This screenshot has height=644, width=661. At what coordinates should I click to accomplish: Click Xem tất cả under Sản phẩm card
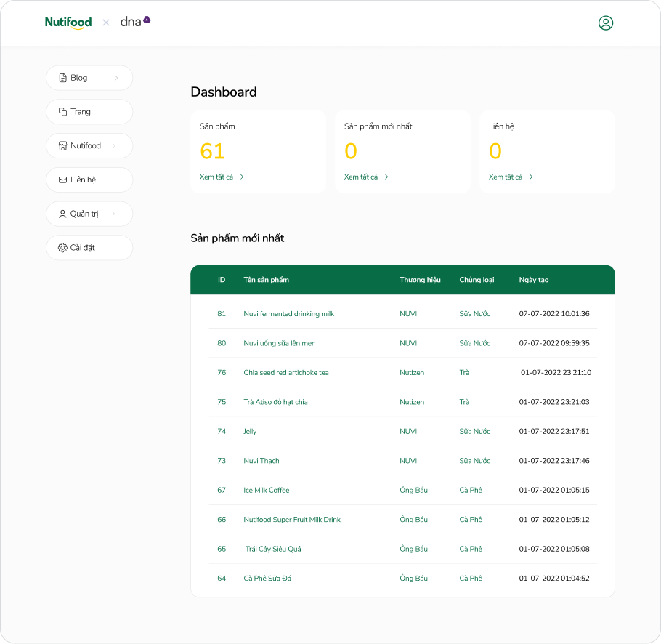coord(221,177)
